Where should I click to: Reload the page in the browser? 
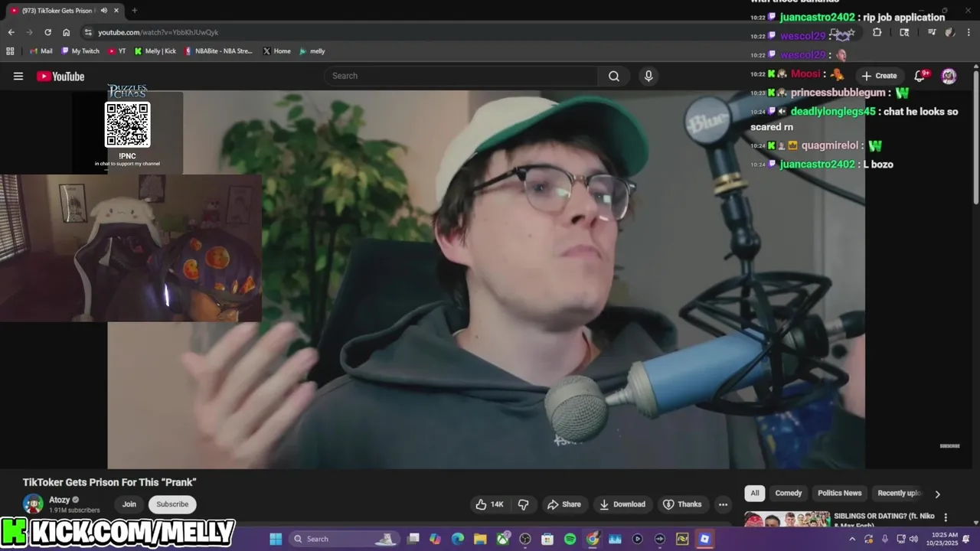[x=47, y=32]
